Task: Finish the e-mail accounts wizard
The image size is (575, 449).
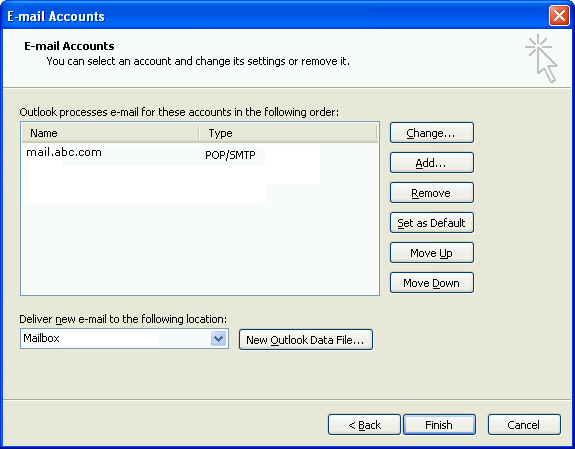Action: [439, 425]
